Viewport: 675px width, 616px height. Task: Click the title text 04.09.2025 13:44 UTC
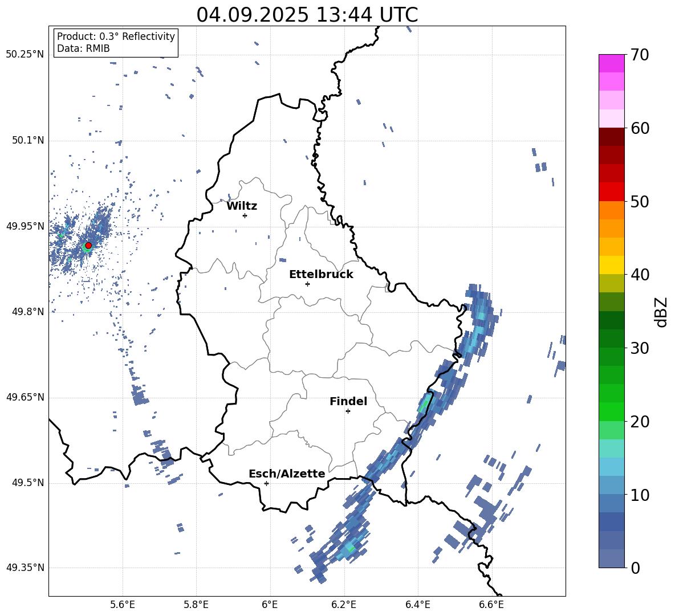[x=307, y=15]
